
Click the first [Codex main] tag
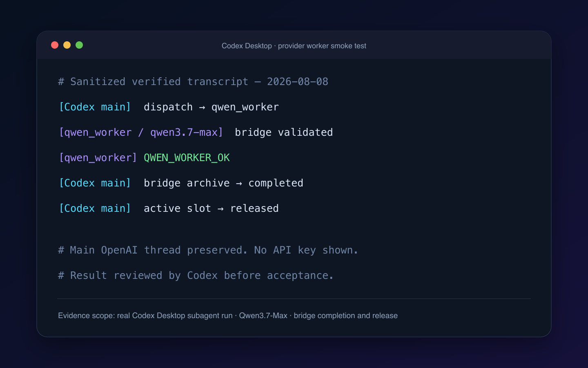[95, 107]
